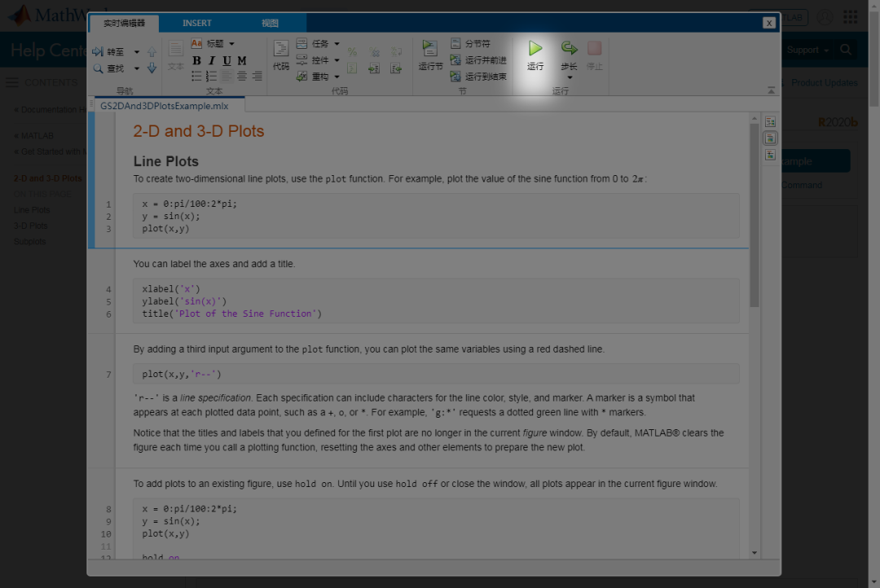The image size is (880, 588).
Task: Click code line plot(x,y,'r--')
Action: 182,375
